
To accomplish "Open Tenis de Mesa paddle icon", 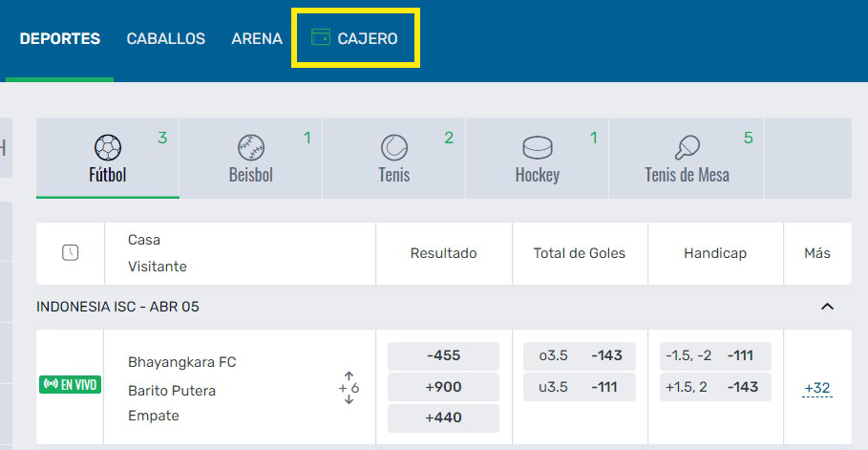I will pyautogui.click(x=687, y=147).
